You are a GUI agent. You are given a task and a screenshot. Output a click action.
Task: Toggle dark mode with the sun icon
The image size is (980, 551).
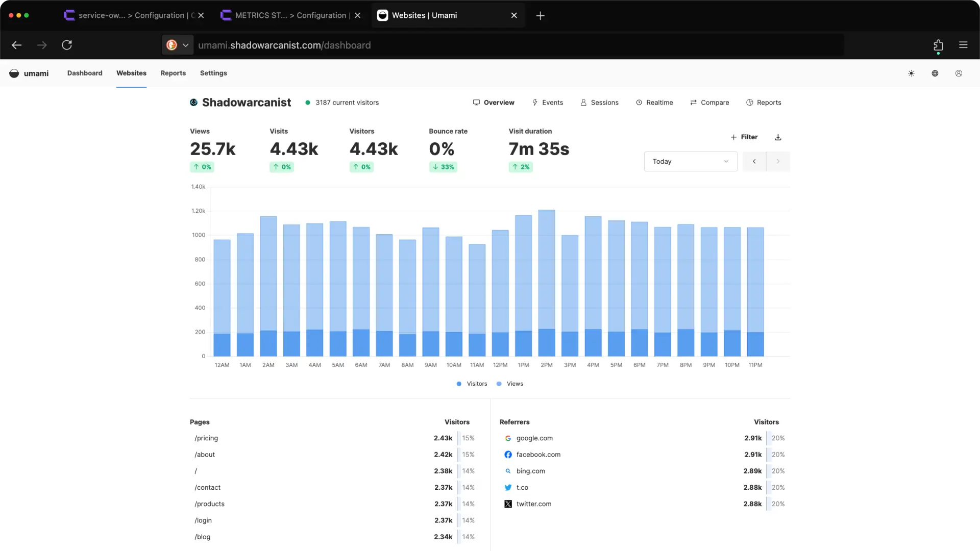click(x=911, y=73)
